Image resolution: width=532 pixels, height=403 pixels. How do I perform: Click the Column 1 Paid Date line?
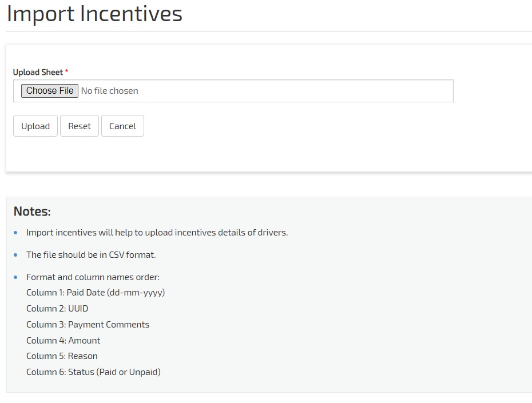[96, 293]
